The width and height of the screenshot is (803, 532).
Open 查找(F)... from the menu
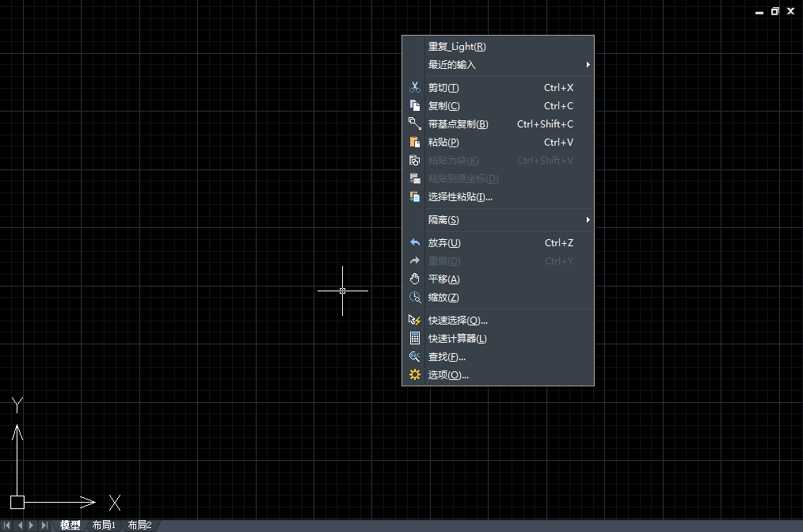[x=447, y=357]
